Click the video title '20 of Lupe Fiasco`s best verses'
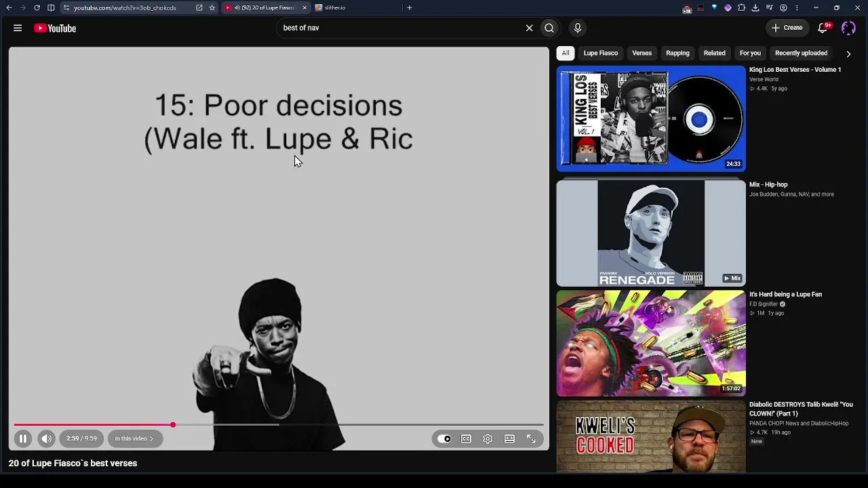 (x=73, y=463)
